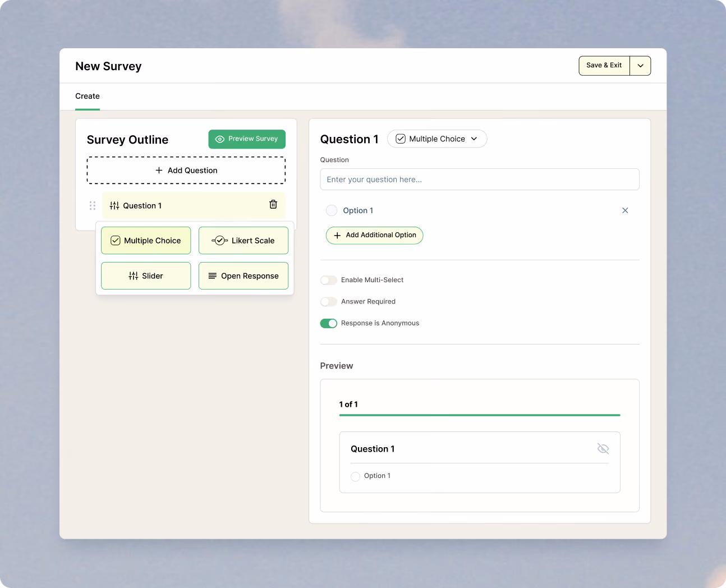Screen dimensions: 726x588
Task: Disable the Response is Anonymous switch
Action: click(x=329, y=323)
